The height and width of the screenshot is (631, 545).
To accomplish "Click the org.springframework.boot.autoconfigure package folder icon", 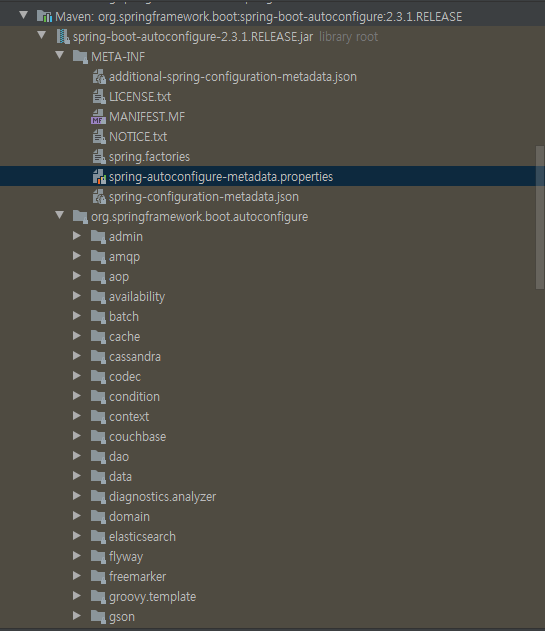I will [x=80, y=217].
